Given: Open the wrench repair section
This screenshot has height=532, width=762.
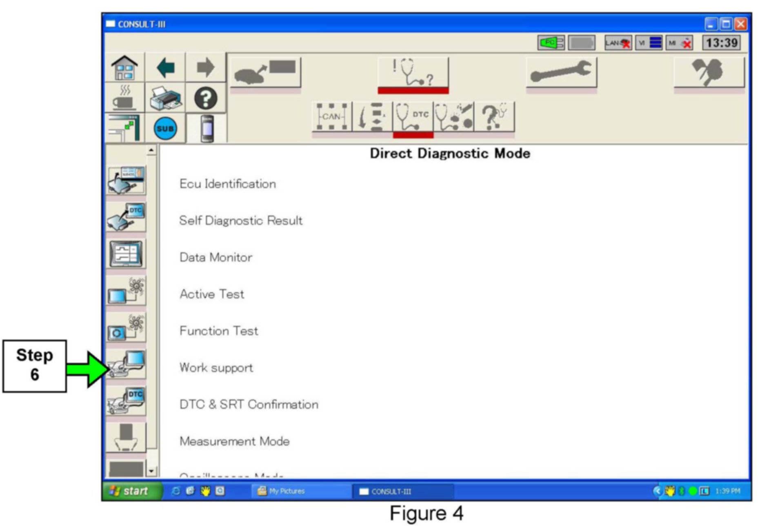Looking at the screenshot, I should click(x=561, y=73).
